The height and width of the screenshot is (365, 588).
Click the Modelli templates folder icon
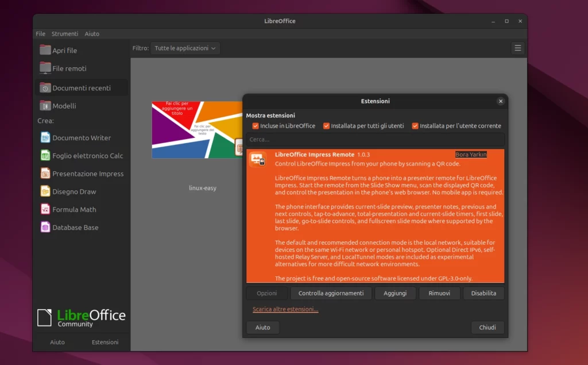[x=45, y=106]
